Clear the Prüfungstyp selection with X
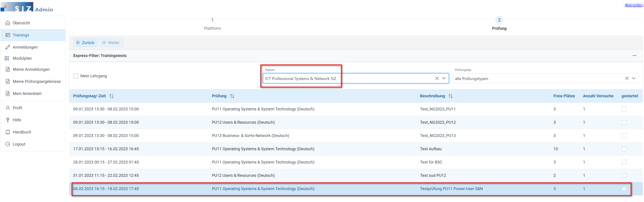 pyautogui.click(x=627, y=78)
